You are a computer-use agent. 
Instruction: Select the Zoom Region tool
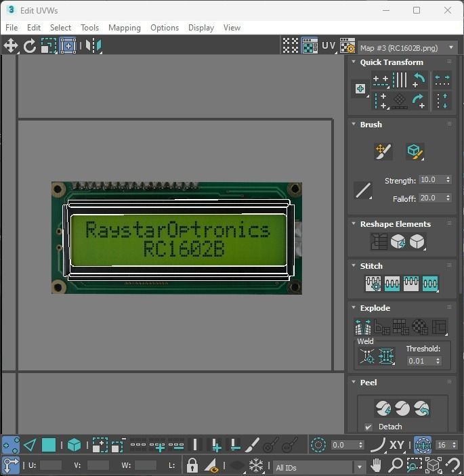coord(414,464)
